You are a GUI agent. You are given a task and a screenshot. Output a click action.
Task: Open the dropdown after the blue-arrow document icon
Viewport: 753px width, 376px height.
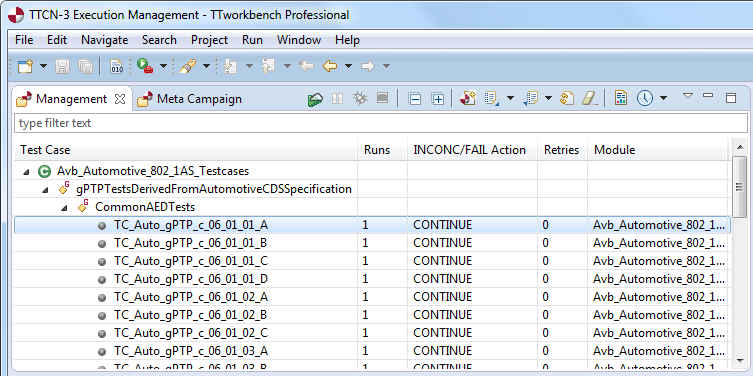click(548, 98)
